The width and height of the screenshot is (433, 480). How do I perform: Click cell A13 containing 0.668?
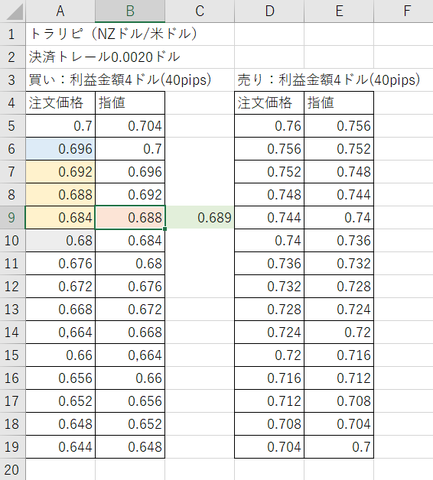click(x=60, y=309)
